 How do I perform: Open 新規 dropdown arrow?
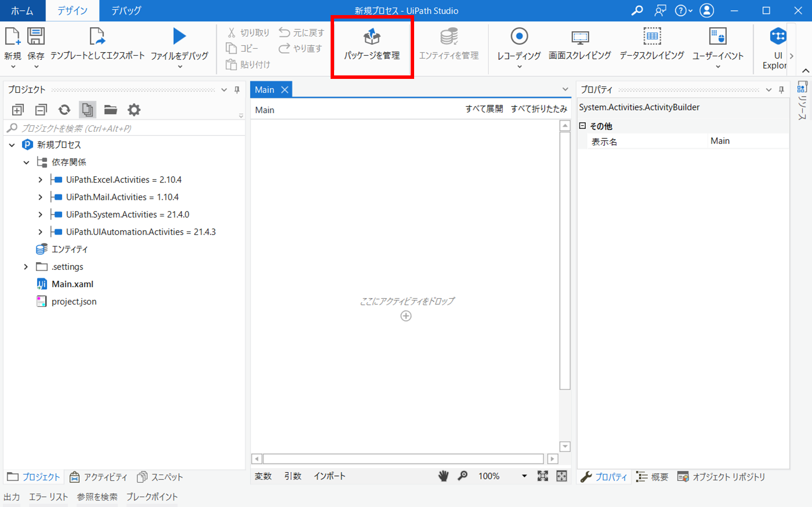coord(13,67)
